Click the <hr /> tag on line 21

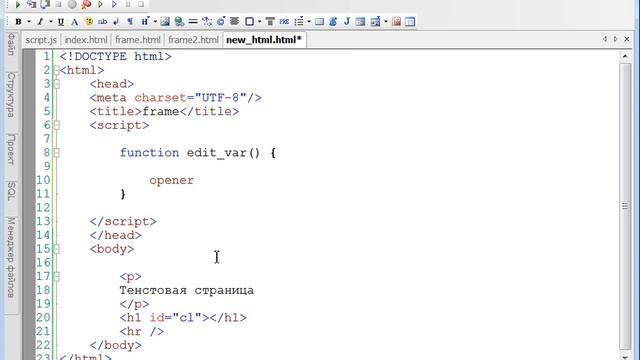(x=142, y=331)
